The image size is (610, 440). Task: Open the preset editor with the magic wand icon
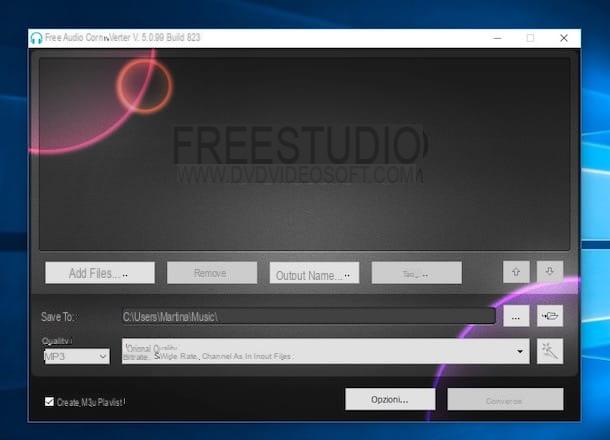click(550, 351)
